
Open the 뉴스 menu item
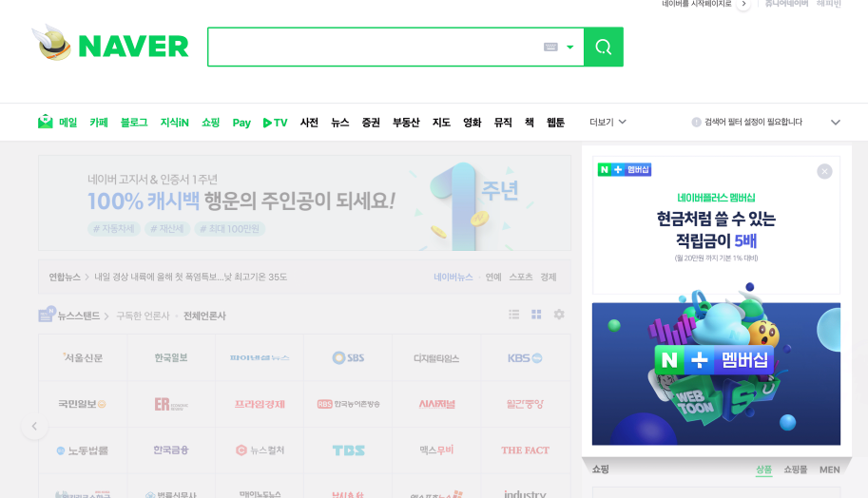(x=340, y=123)
